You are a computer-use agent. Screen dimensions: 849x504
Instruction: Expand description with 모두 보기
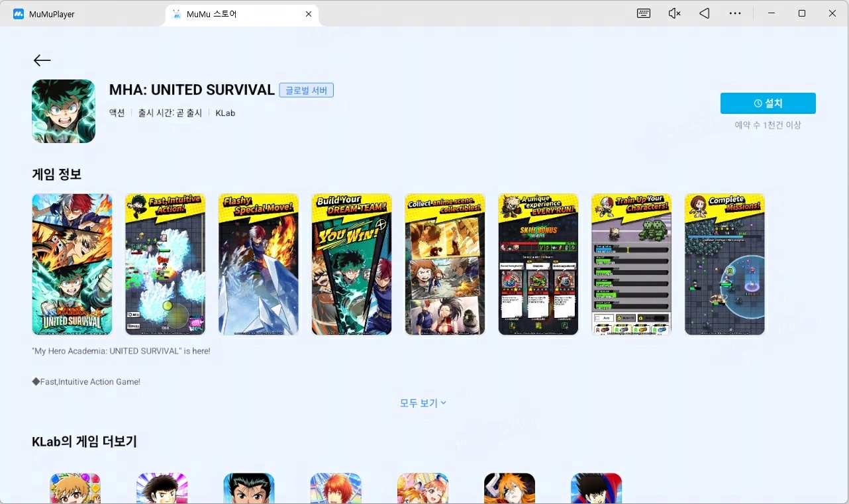tap(423, 403)
